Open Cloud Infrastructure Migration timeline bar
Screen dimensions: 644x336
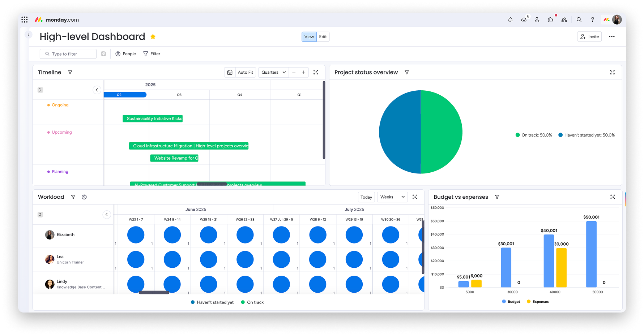point(189,146)
